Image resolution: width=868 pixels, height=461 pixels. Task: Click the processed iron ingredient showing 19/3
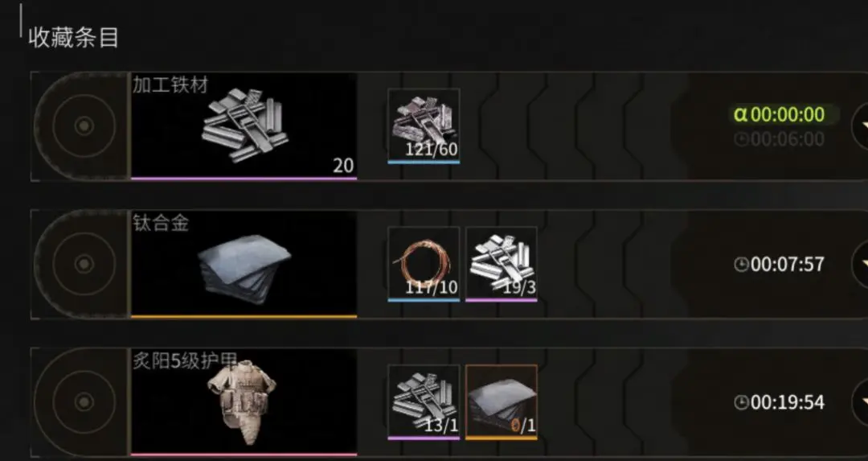click(x=502, y=265)
